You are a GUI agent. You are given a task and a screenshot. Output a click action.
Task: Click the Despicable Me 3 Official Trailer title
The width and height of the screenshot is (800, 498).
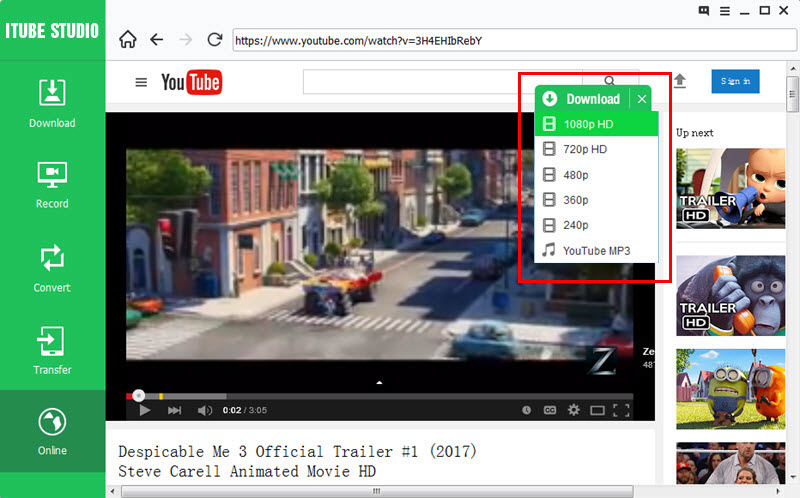[x=297, y=461]
